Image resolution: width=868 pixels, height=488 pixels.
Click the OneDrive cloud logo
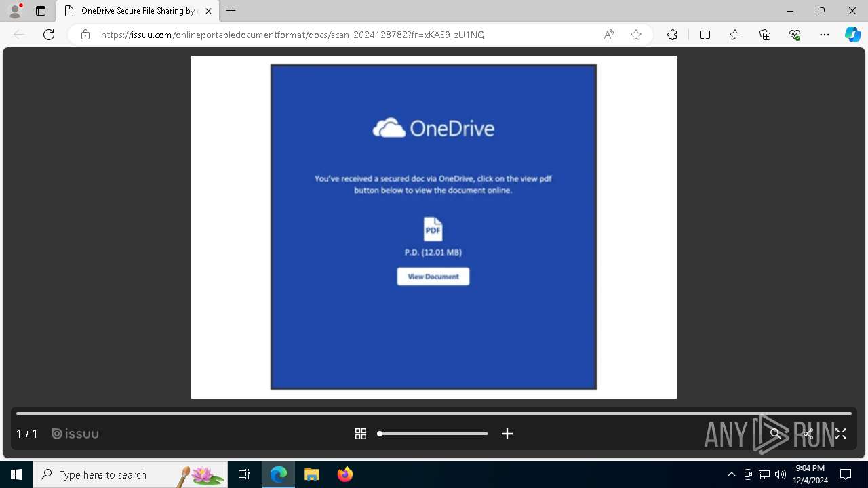coord(389,127)
